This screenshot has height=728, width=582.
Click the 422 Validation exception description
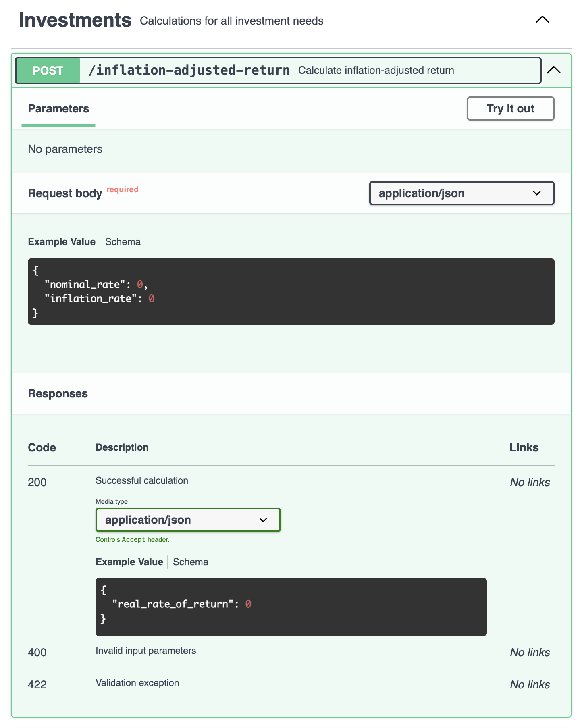(x=137, y=683)
